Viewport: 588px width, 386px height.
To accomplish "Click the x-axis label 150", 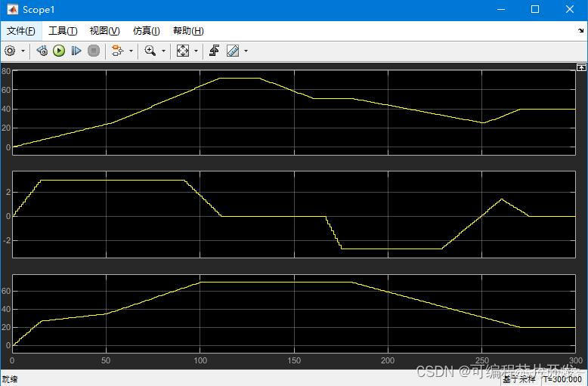I will click(x=294, y=360).
